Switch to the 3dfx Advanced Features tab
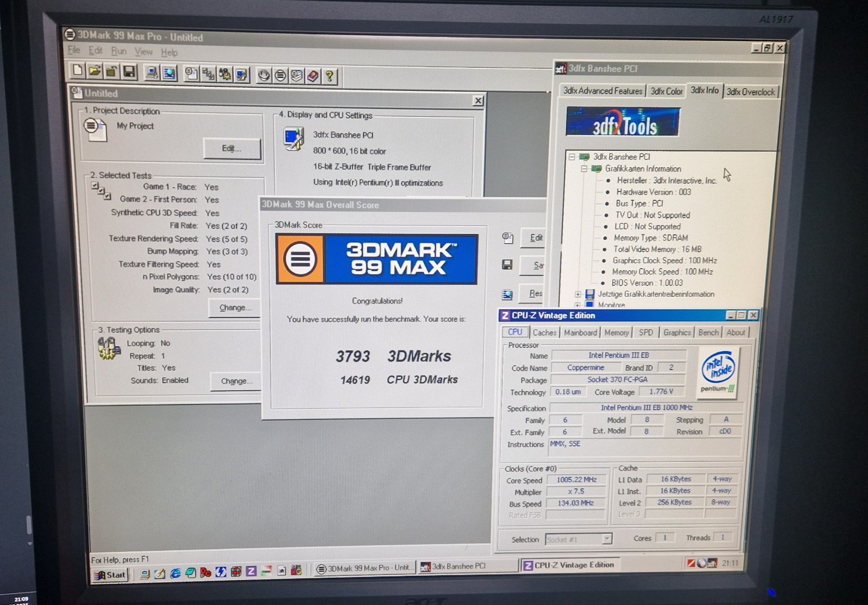The width and height of the screenshot is (868, 605). pyautogui.click(x=602, y=91)
